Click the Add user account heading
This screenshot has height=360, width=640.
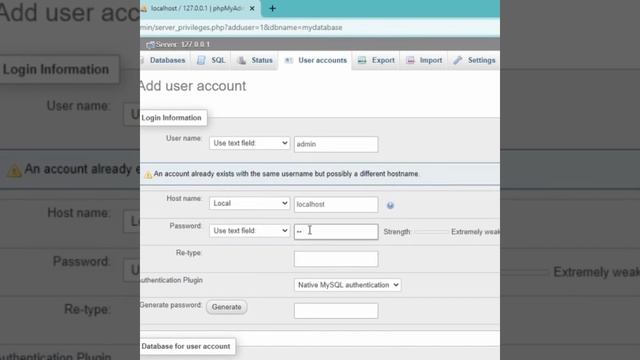pos(193,86)
